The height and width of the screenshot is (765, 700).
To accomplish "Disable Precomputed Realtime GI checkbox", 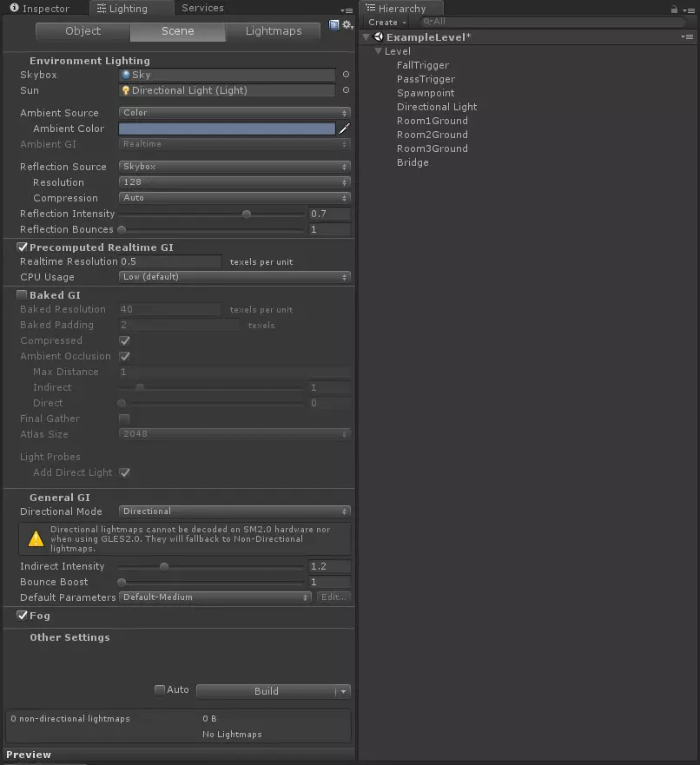I will pos(23,247).
